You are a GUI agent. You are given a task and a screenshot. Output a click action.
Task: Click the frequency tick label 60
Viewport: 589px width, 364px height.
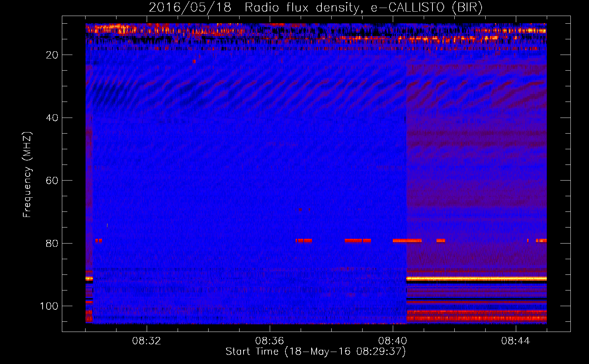52,181
